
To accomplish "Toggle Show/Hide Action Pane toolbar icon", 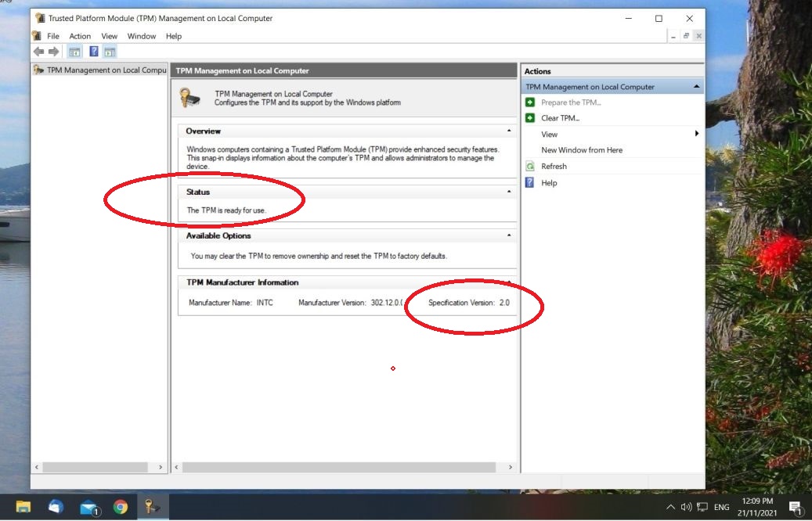I will (x=110, y=52).
